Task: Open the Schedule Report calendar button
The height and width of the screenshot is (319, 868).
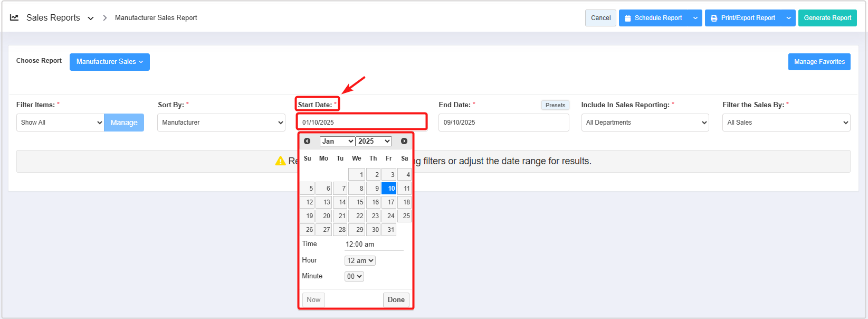Action: pos(653,18)
